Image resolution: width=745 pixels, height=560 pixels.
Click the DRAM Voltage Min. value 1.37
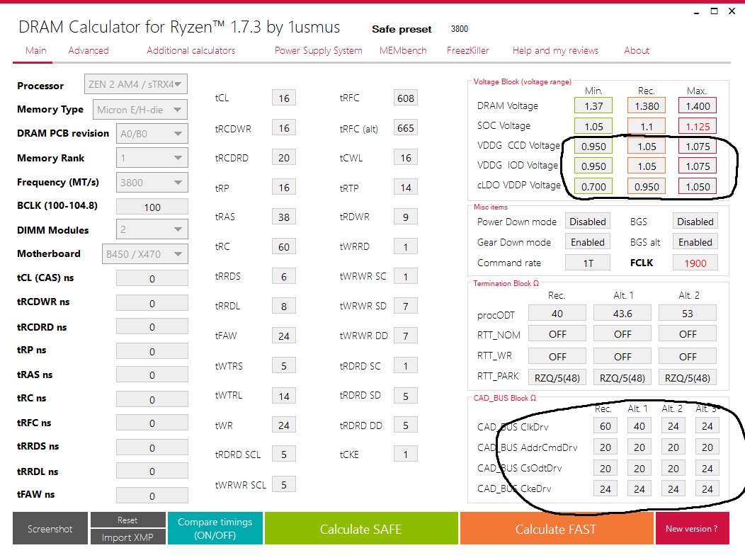(593, 106)
